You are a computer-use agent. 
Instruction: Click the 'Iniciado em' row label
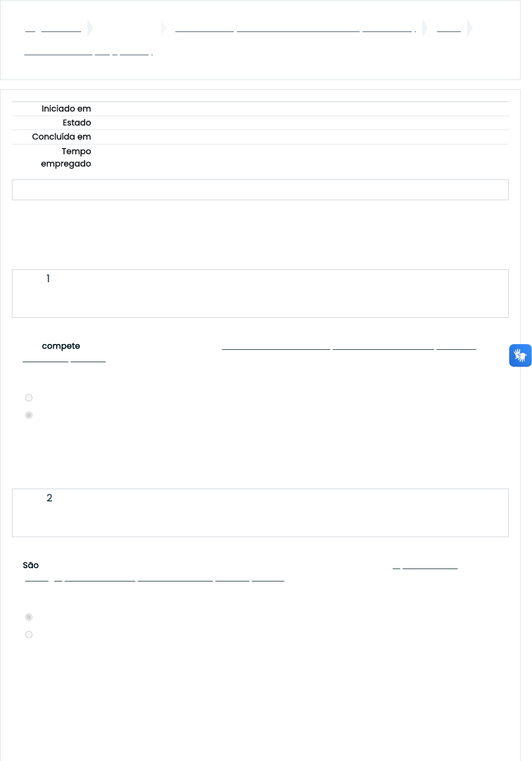[66, 109]
